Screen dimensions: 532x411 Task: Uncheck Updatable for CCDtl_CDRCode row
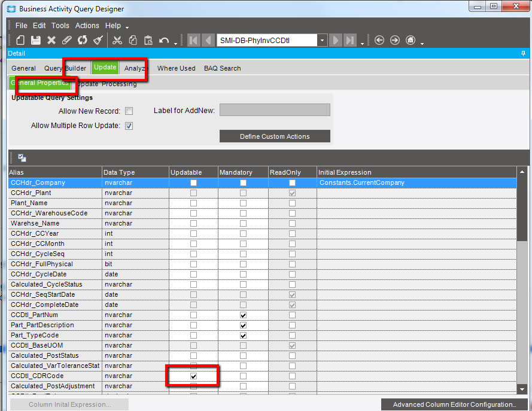coord(193,376)
